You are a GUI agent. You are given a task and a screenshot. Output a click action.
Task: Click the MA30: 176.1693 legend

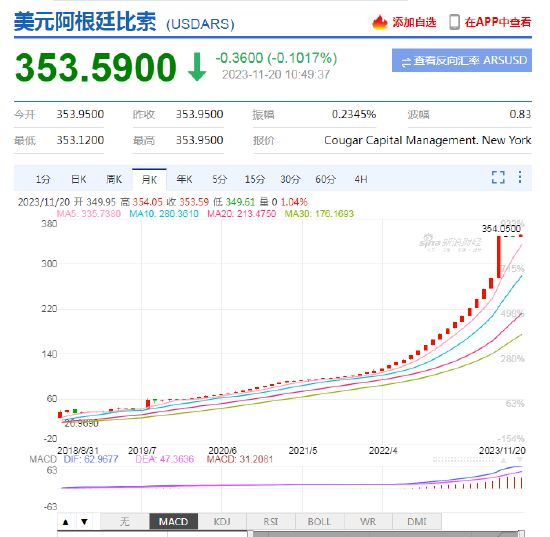pyautogui.click(x=319, y=214)
